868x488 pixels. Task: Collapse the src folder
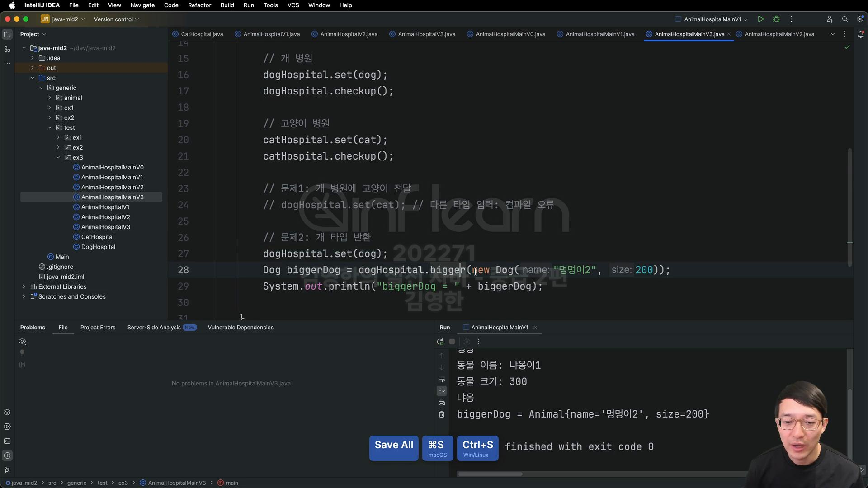coord(33,78)
